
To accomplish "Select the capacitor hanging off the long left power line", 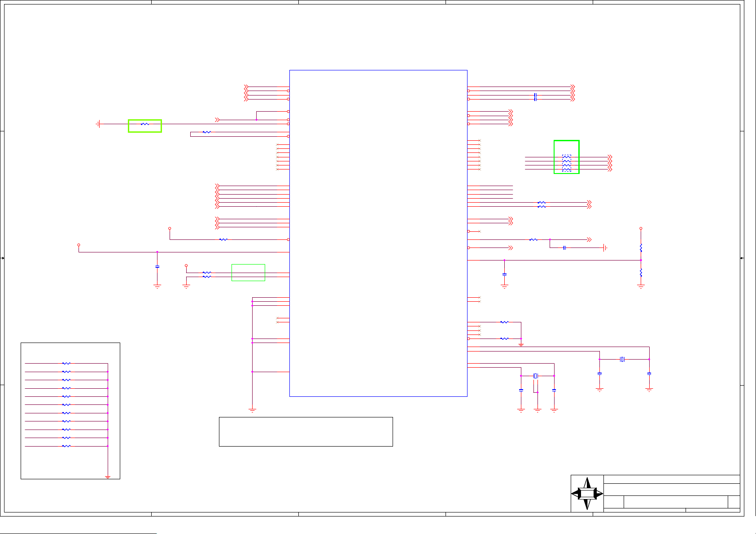I will pos(157,267).
